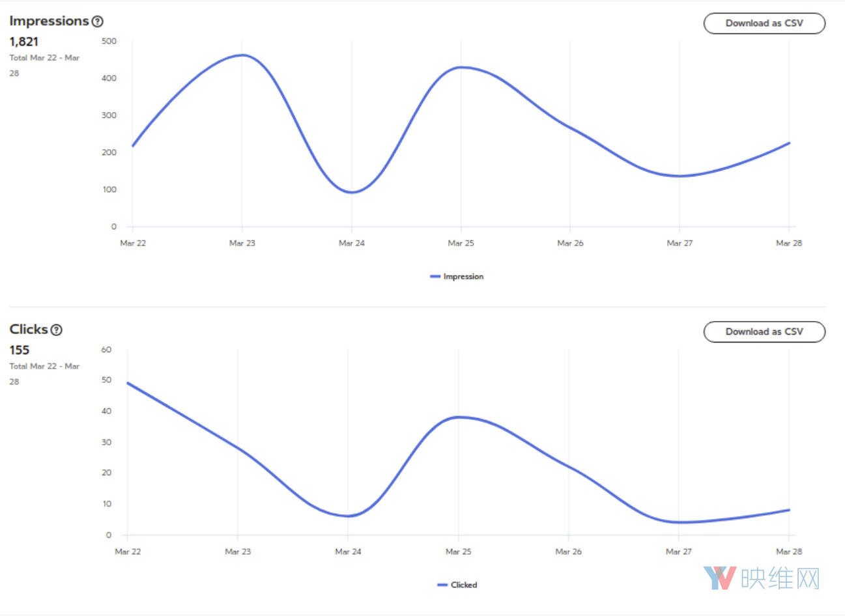Click the Mar 25 peak on the Clicks line
This screenshot has width=845, height=616.
pos(459,417)
